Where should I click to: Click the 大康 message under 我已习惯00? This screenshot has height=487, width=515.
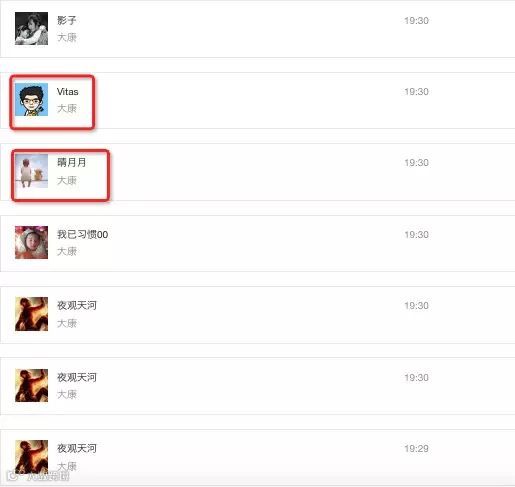pos(67,252)
